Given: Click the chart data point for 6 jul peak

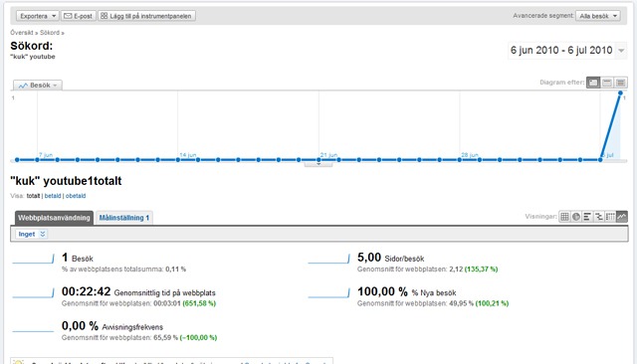Looking at the screenshot, I should tap(620, 93).
